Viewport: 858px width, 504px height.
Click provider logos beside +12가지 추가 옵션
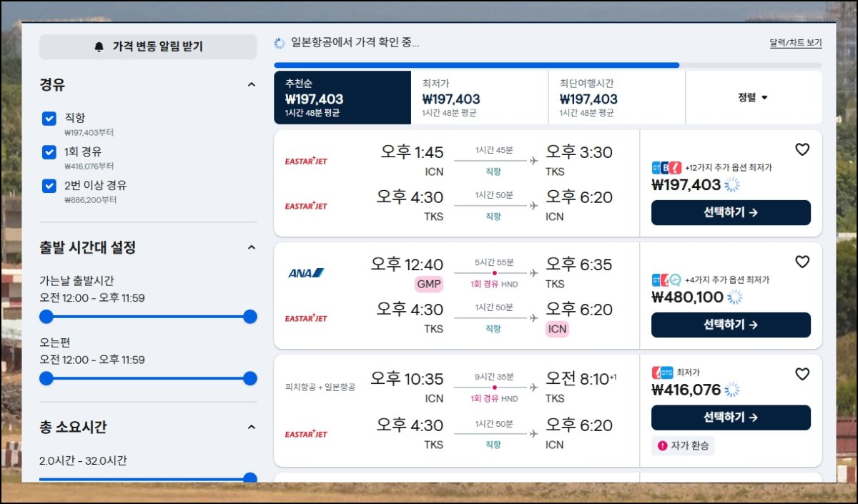tap(666, 167)
